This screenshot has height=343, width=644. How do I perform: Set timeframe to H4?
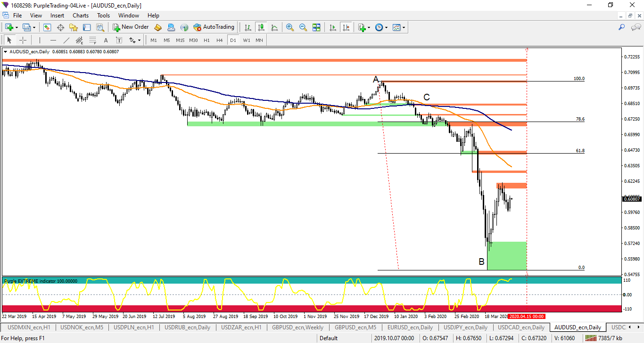click(220, 40)
